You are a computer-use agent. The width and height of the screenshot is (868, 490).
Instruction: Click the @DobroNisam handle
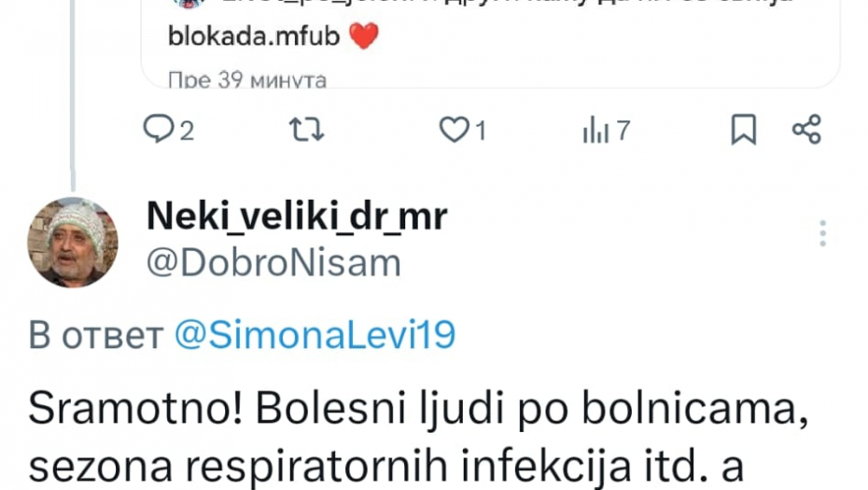273,263
